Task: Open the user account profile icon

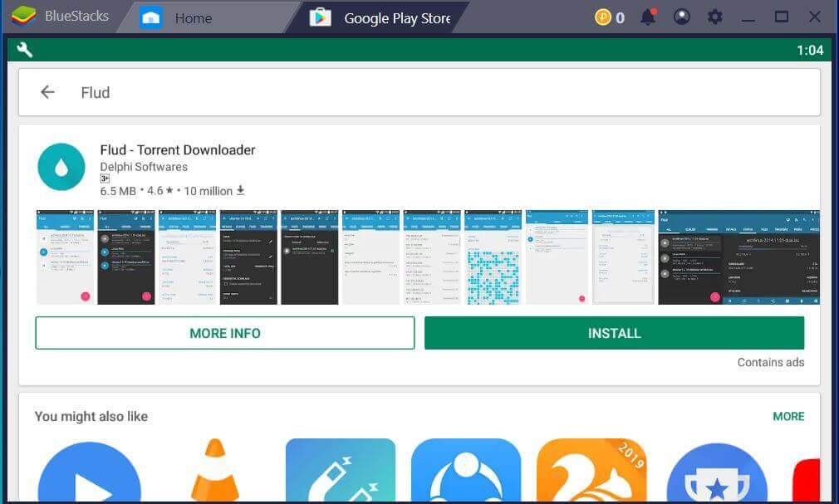Action: pyautogui.click(x=682, y=17)
